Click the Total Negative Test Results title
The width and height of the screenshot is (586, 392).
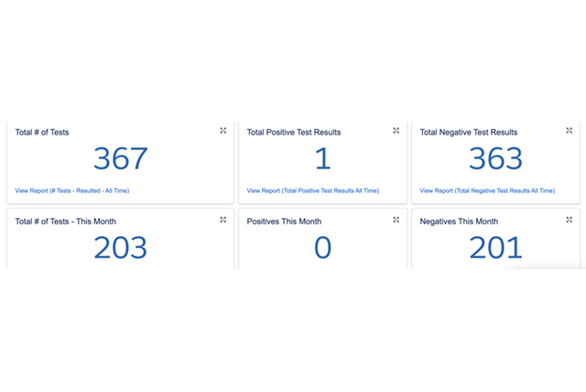(x=468, y=132)
